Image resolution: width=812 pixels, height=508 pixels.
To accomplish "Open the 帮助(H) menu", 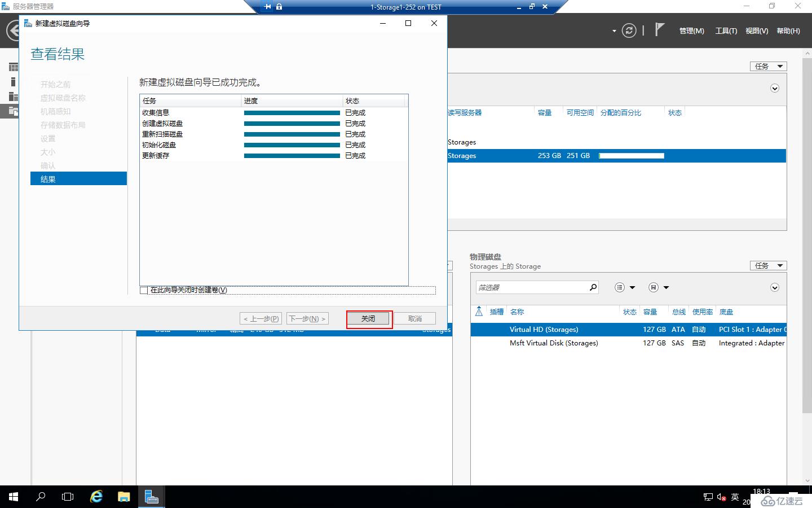I will [x=788, y=31].
